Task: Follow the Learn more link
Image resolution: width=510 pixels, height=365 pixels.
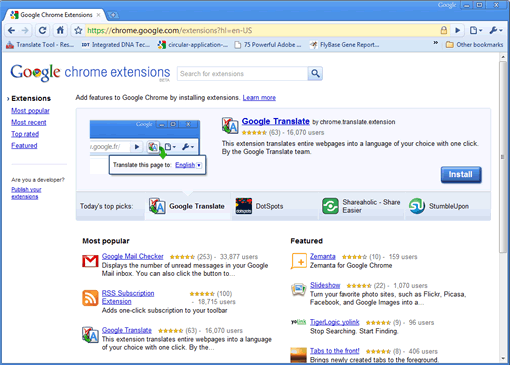Action: (259, 98)
